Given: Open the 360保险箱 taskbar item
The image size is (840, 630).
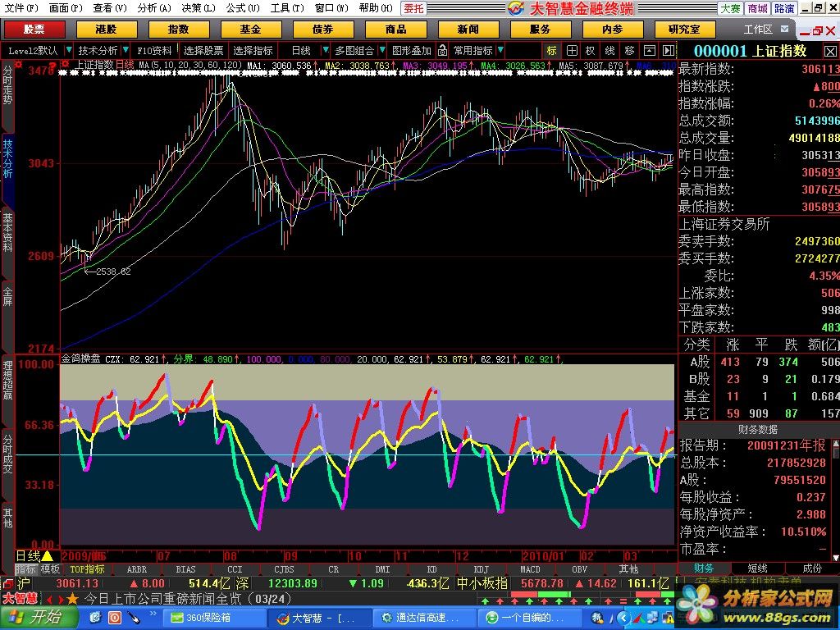Looking at the screenshot, I should pos(212,618).
